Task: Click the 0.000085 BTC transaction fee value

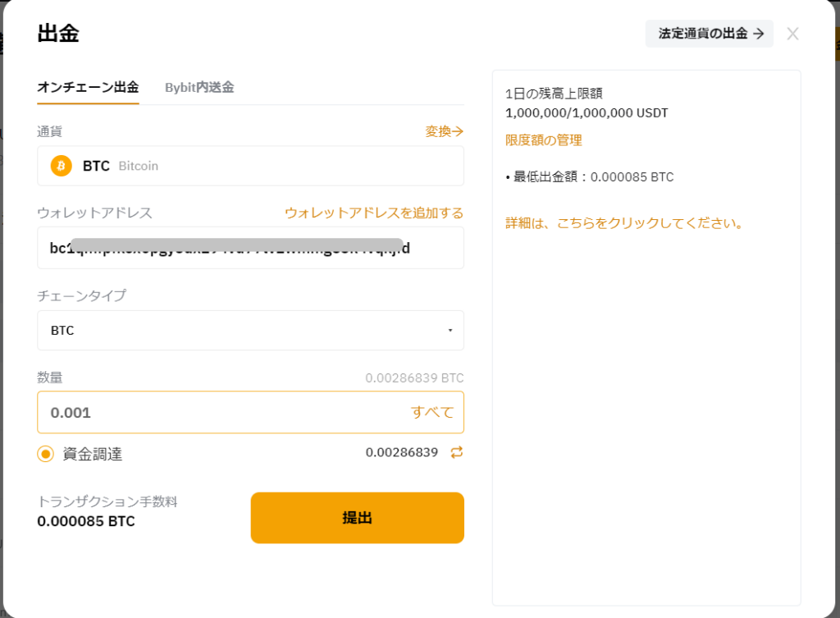Action: coord(85,521)
